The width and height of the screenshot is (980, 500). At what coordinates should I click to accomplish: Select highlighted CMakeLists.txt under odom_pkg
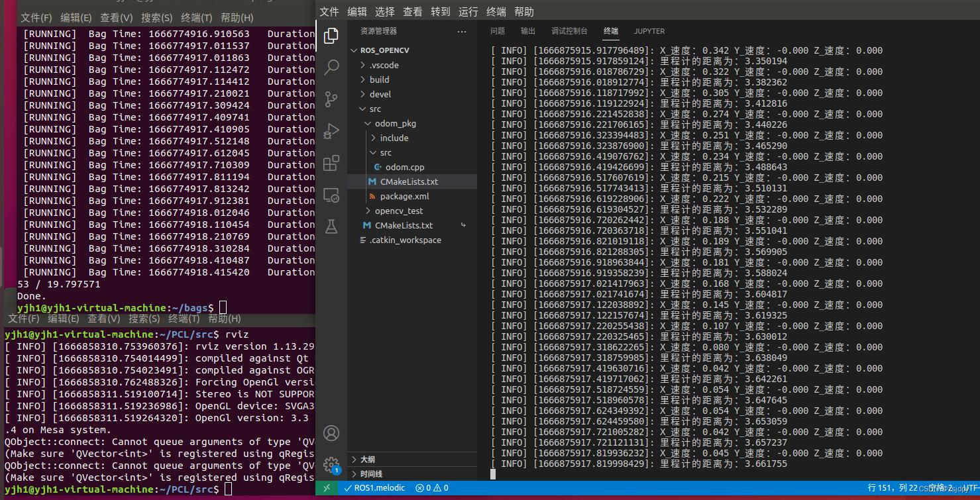(x=411, y=181)
